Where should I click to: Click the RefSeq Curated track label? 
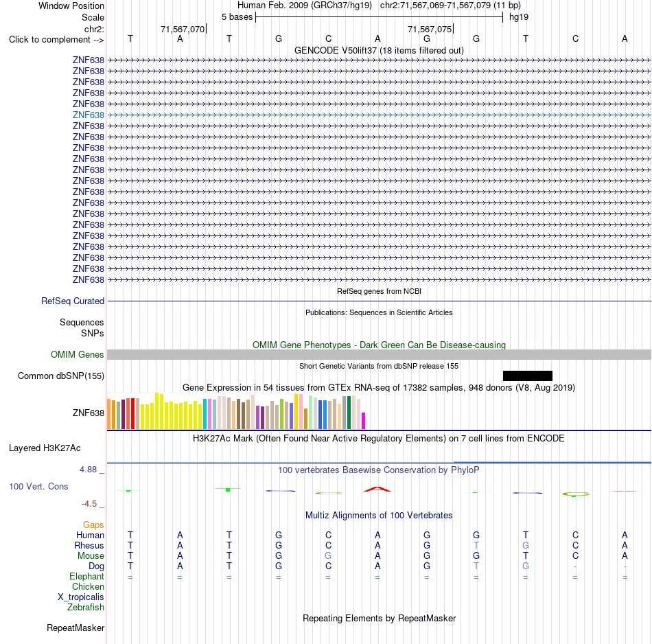[x=72, y=301]
